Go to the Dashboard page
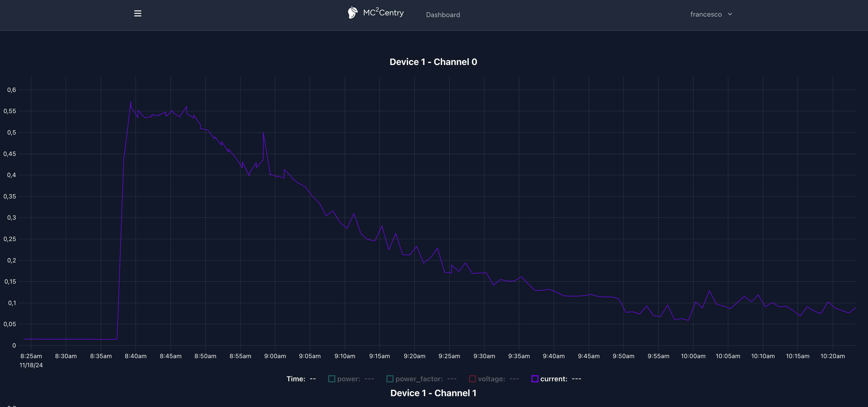This screenshot has width=868, height=407. point(443,15)
